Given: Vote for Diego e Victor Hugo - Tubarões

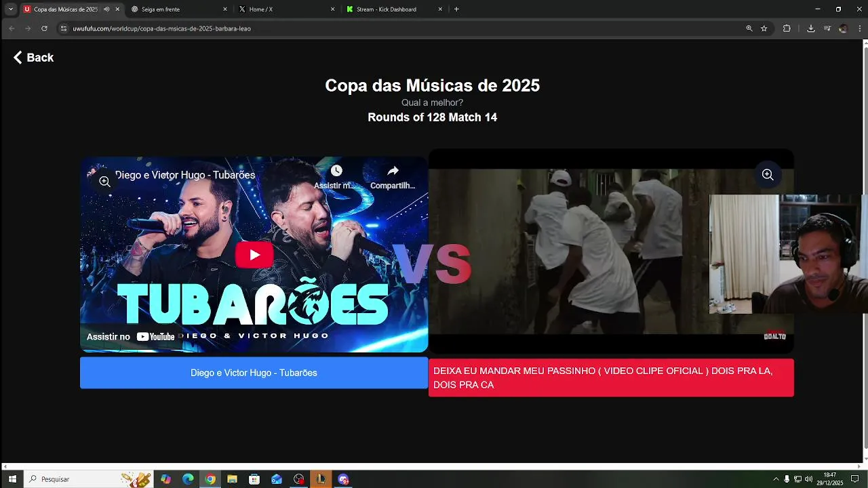Looking at the screenshot, I should 254,373.
